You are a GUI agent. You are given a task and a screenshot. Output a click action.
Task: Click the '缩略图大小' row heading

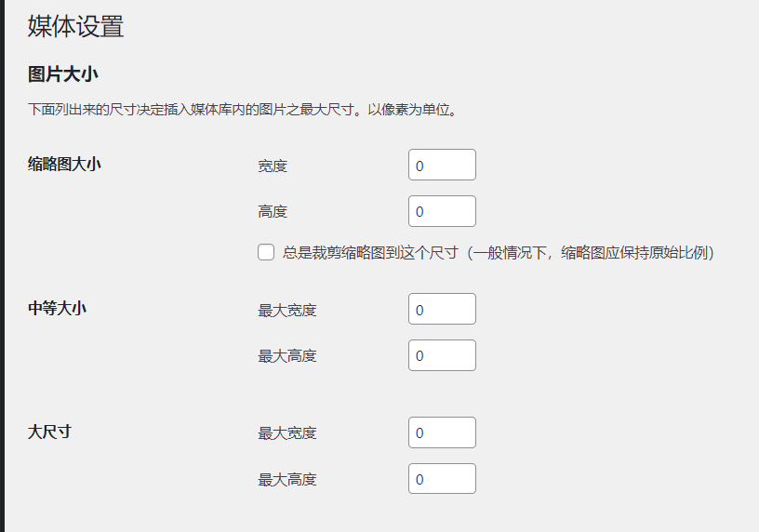[x=64, y=164]
